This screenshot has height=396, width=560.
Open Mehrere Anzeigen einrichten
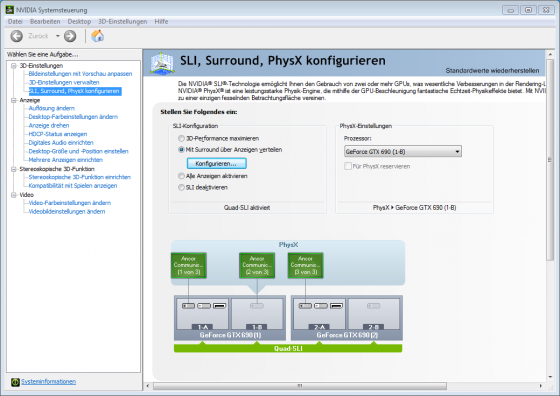pyautogui.click(x=66, y=160)
